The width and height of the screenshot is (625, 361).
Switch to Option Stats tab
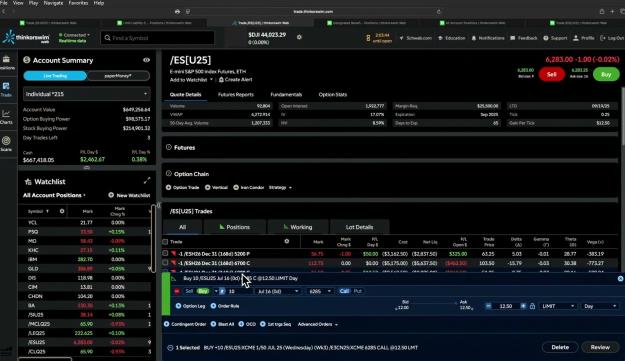[x=333, y=94]
